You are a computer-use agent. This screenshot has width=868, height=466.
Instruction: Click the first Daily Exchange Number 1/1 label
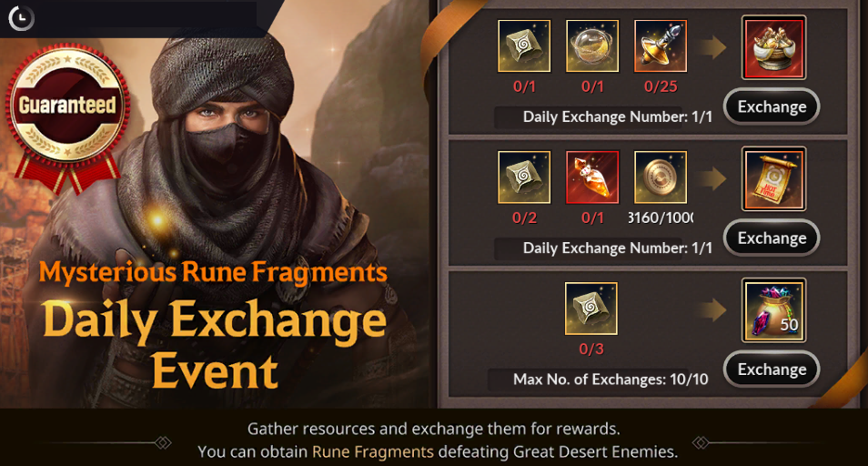coord(617,116)
